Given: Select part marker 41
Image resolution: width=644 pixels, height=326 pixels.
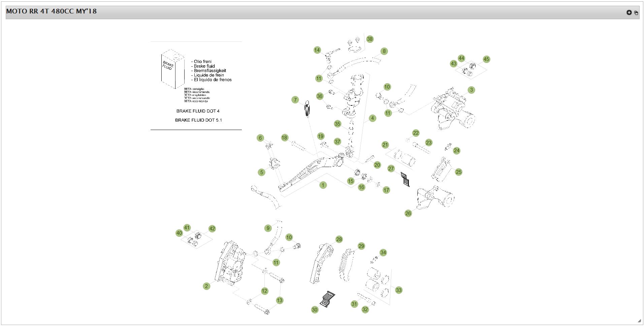Looking at the screenshot, I should click(x=187, y=228).
